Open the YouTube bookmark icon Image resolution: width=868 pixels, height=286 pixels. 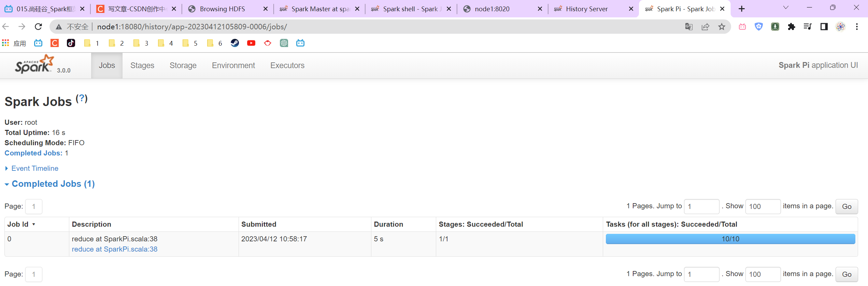pyautogui.click(x=251, y=43)
